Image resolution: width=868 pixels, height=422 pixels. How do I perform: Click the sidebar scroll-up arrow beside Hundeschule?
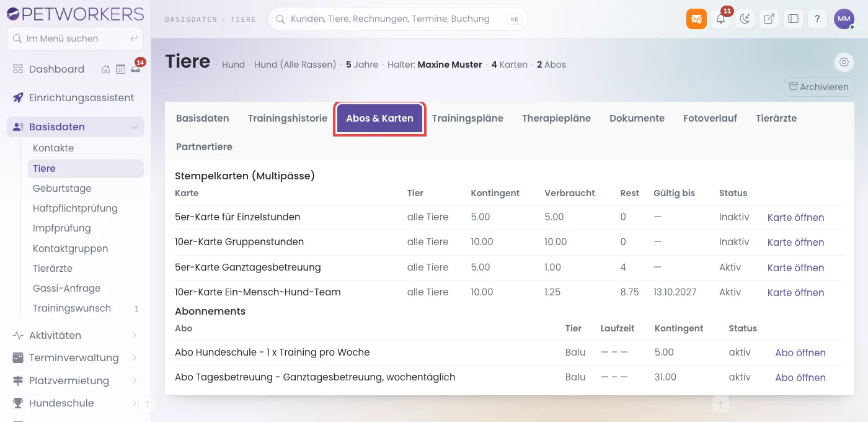pyautogui.click(x=148, y=405)
